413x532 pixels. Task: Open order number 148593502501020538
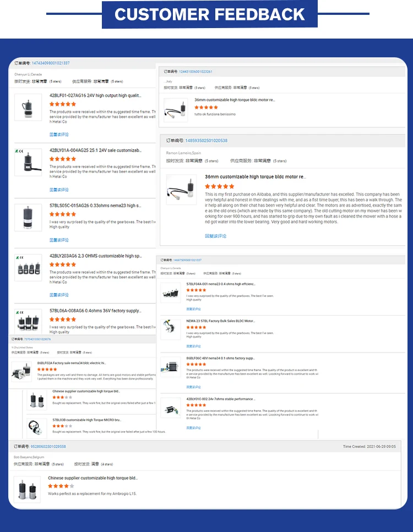click(206, 140)
